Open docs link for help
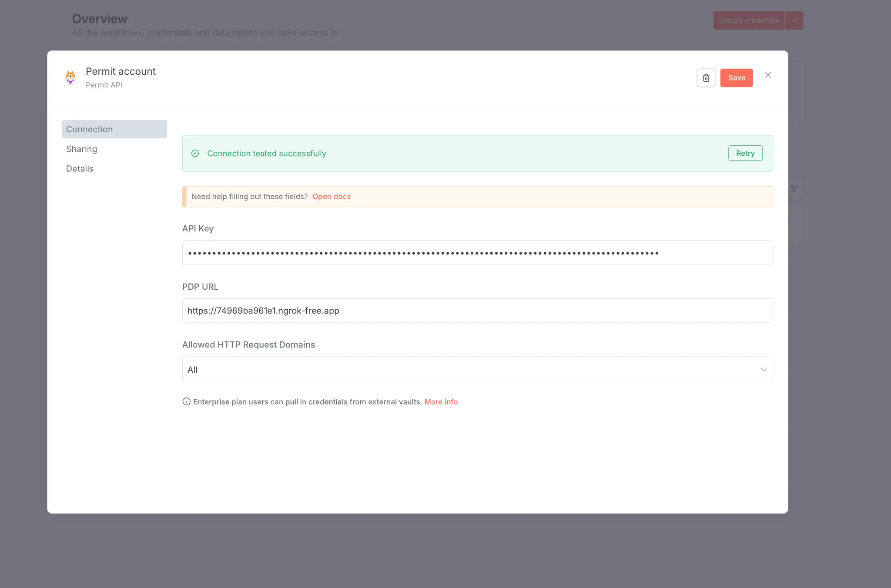The height and width of the screenshot is (588, 891). click(x=332, y=197)
